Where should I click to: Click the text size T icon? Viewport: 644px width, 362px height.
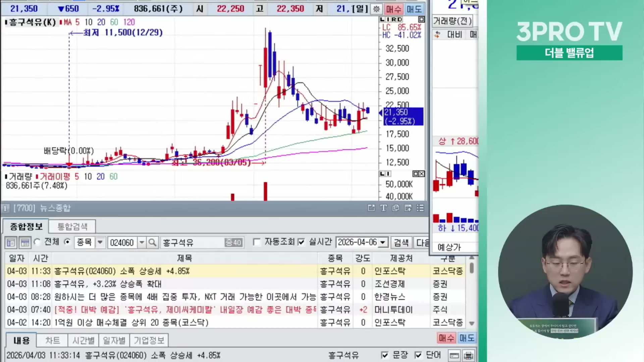(383, 208)
